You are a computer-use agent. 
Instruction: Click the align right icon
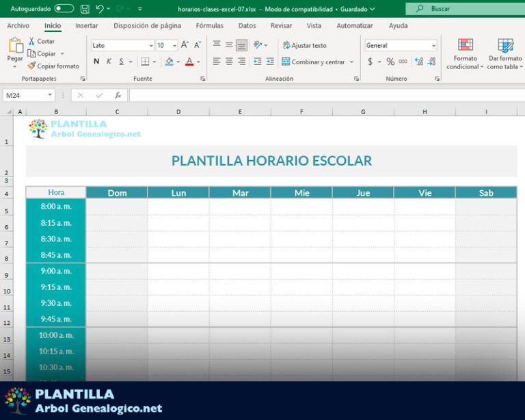click(242, 62)
